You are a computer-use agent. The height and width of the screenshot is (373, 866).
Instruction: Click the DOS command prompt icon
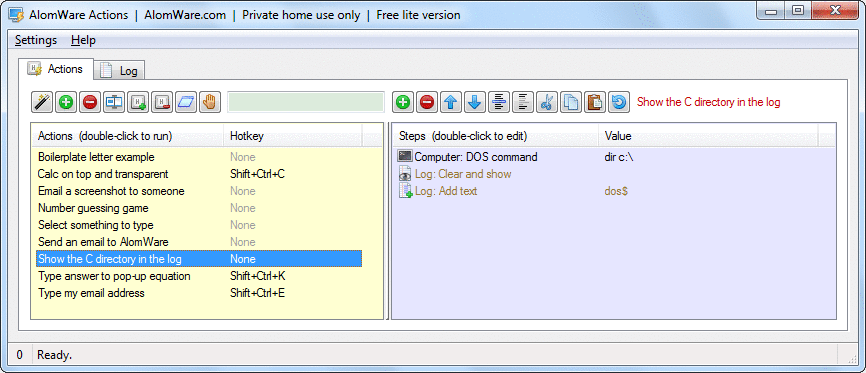[405, 156]
